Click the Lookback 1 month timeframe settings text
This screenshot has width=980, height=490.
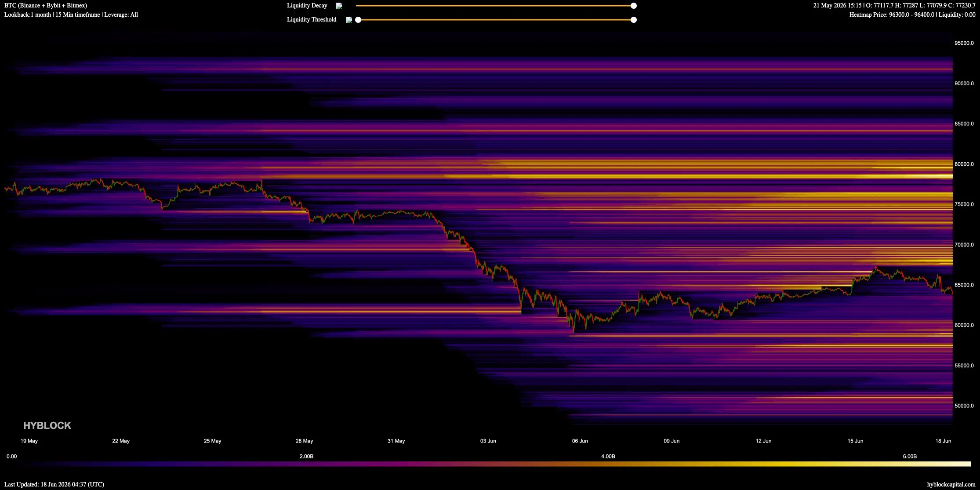click(x=71, y=15)
